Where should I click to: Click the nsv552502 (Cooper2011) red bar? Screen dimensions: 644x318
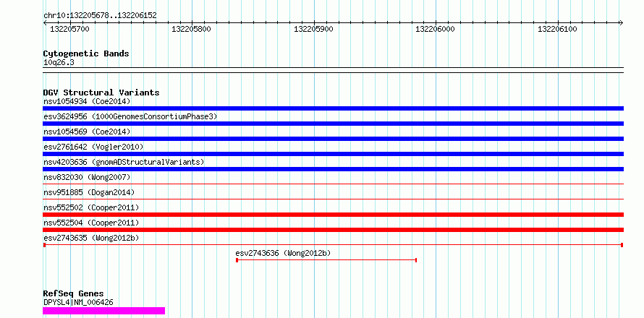pos(333,215)
